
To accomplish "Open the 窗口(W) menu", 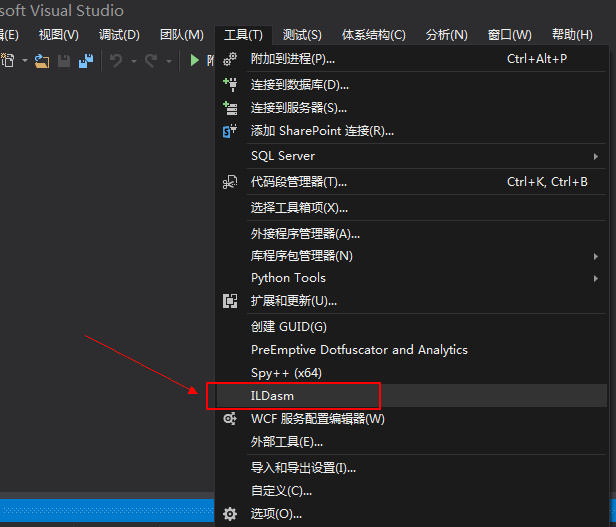I will pyautogui.click(x=510, y=35).
